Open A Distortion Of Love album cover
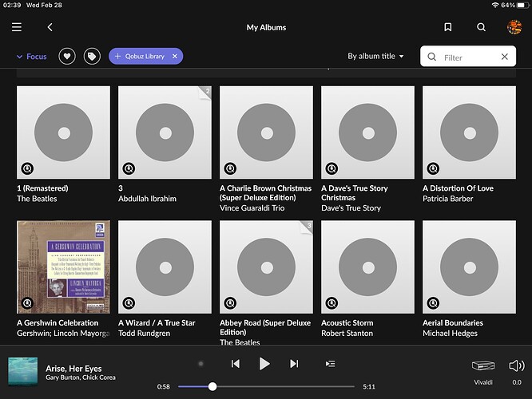Screen dimensions: 532x399 [469, 132]
